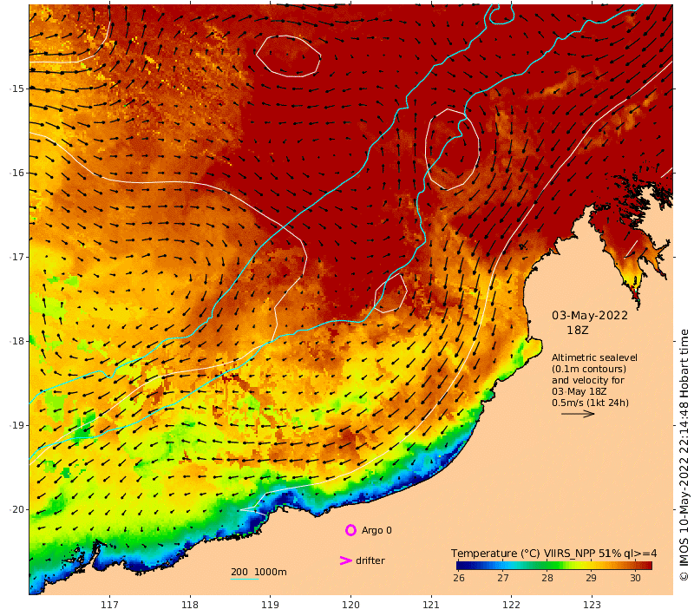Screen dimensions: 694x616
Task: Click the color bar tick label 29
Action: pyautogui.click(x=591, y=578)
